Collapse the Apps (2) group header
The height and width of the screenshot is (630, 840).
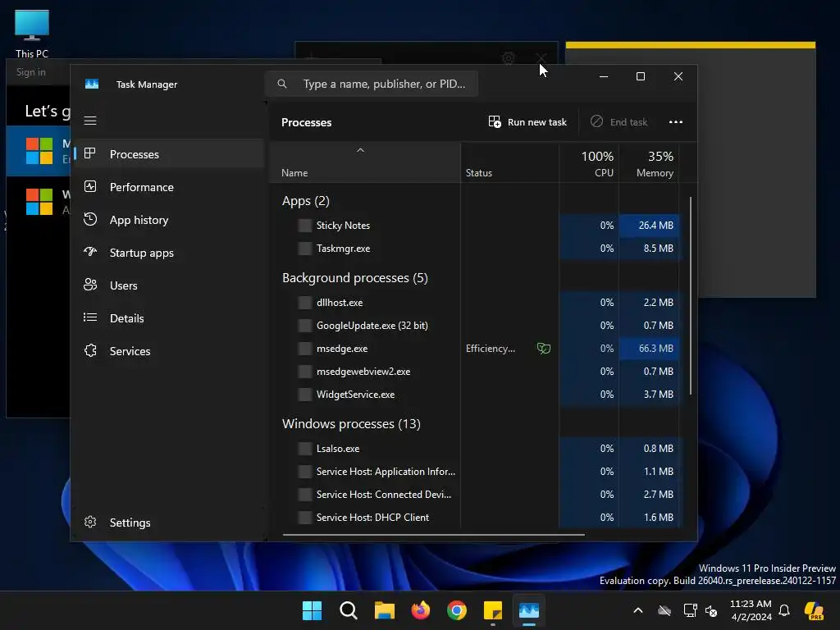tap(306, 201)
